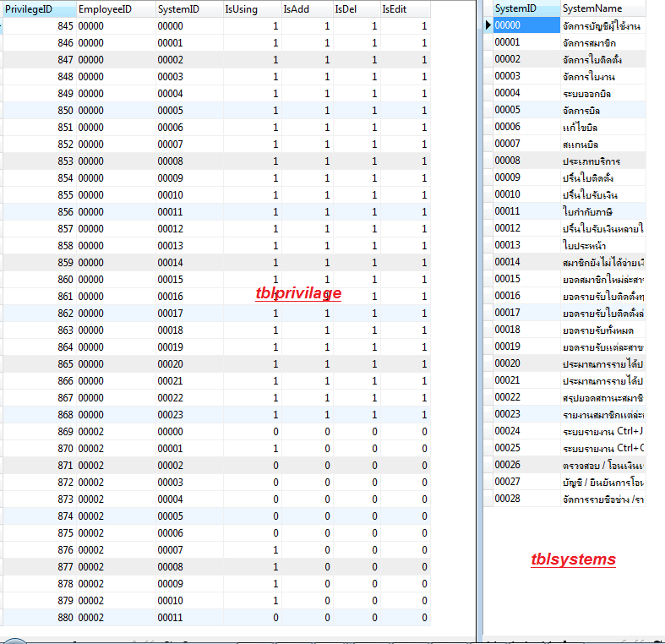Click the PrivilegeID column header
665x644 pixels.
[38, 8]
